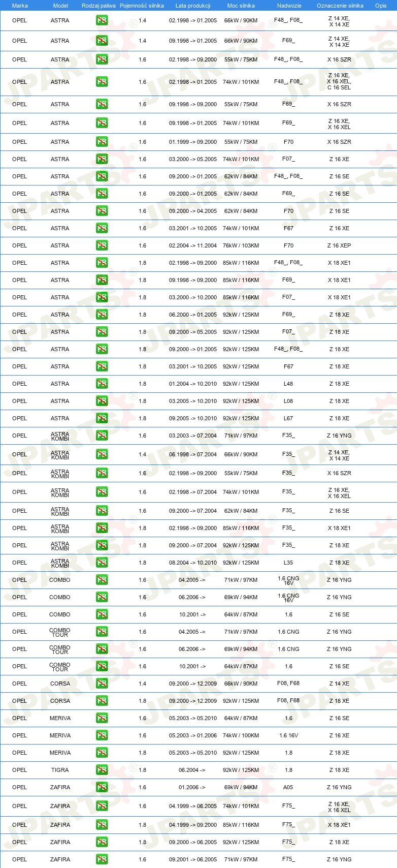Click the fuel icon in the MERIVA 1.8 row
The image size is (397, 868).
102,753
